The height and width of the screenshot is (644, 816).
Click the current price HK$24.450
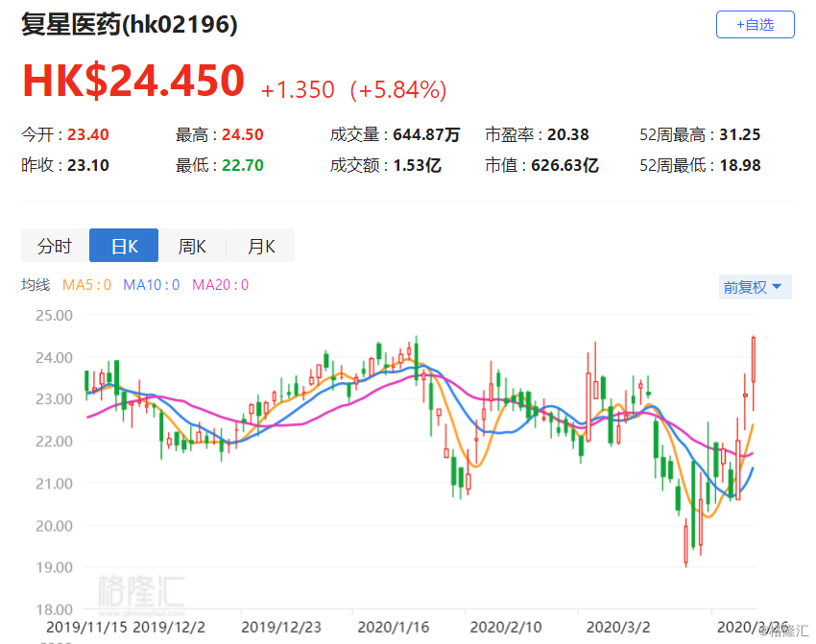tap(133, 81)
